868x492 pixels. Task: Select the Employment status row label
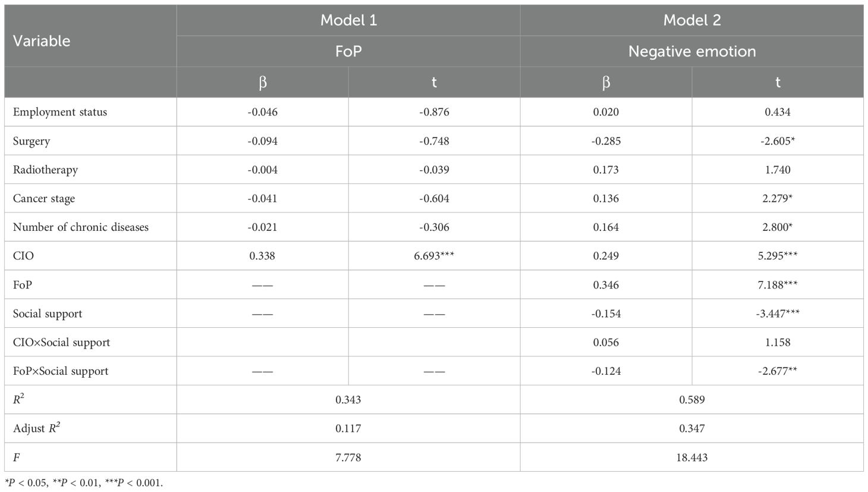point(60,112)
